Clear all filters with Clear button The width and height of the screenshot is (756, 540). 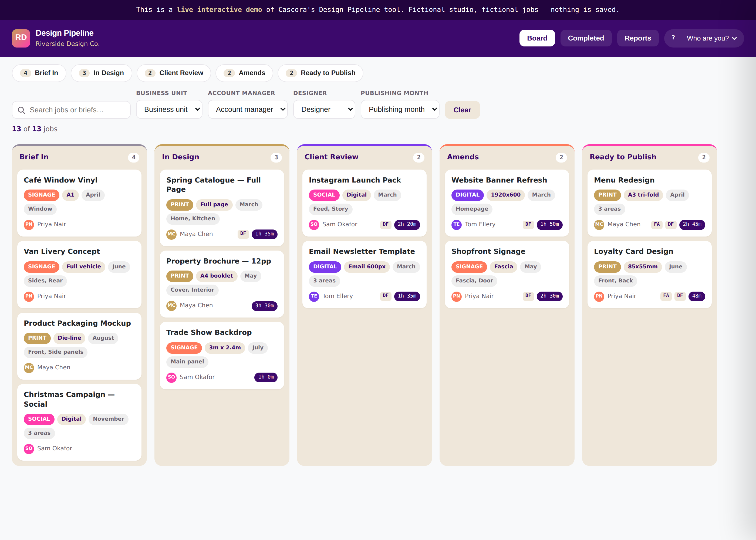click(462, 110)
